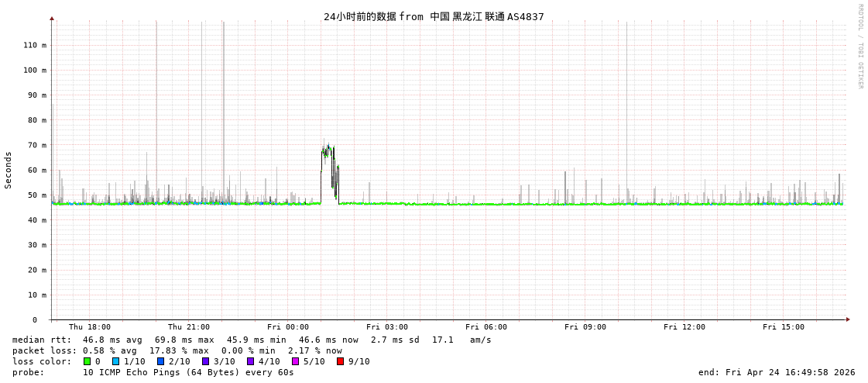This screenshot has width=868, height=383.
Task: Click the vertical Seconds axis label
Action: pos(9,170)
